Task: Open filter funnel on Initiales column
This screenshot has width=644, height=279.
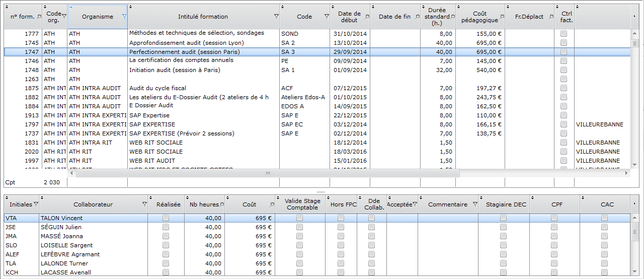Action: point(36,204)
